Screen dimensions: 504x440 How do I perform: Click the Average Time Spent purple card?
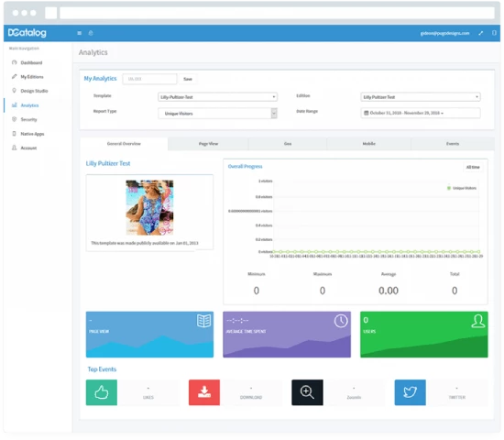(x=287, y=335)
